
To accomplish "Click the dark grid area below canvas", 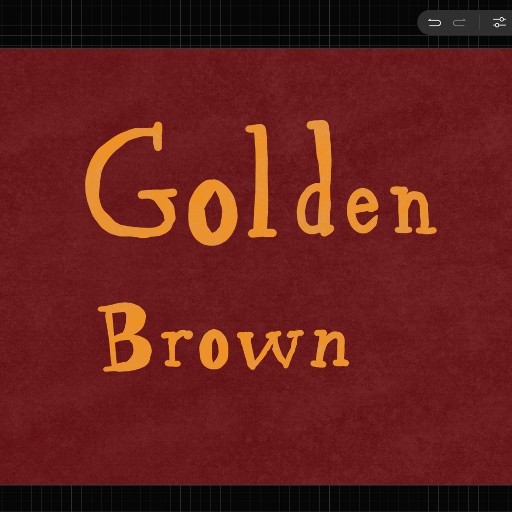I will tap(256, 499).
